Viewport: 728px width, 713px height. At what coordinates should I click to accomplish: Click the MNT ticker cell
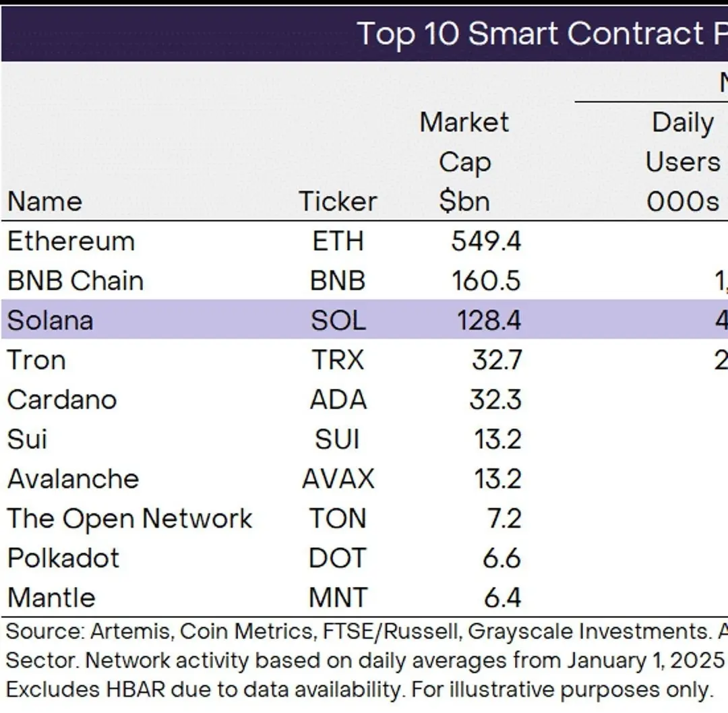[338, 598]
